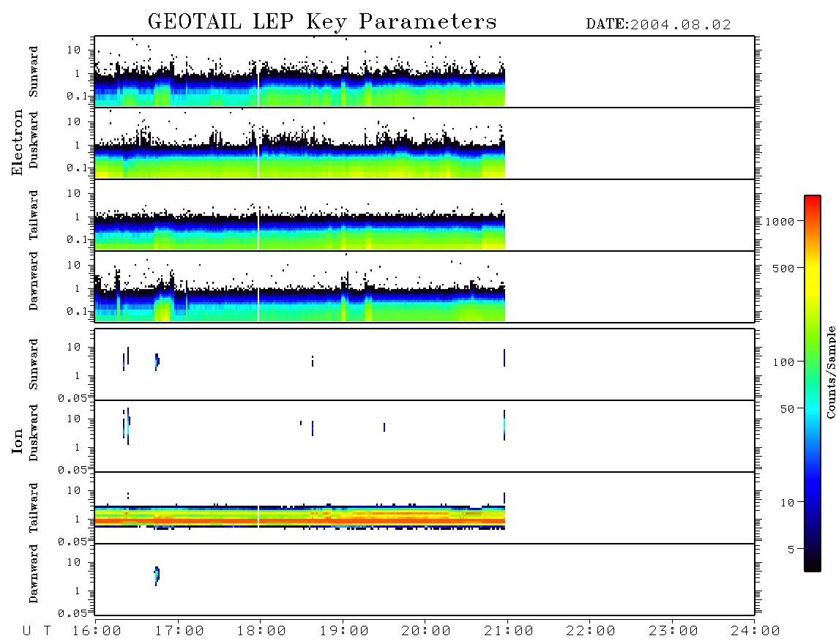836x644 pixels.
Task: Click the 16:00 time tick label
Action: (97, 632)
